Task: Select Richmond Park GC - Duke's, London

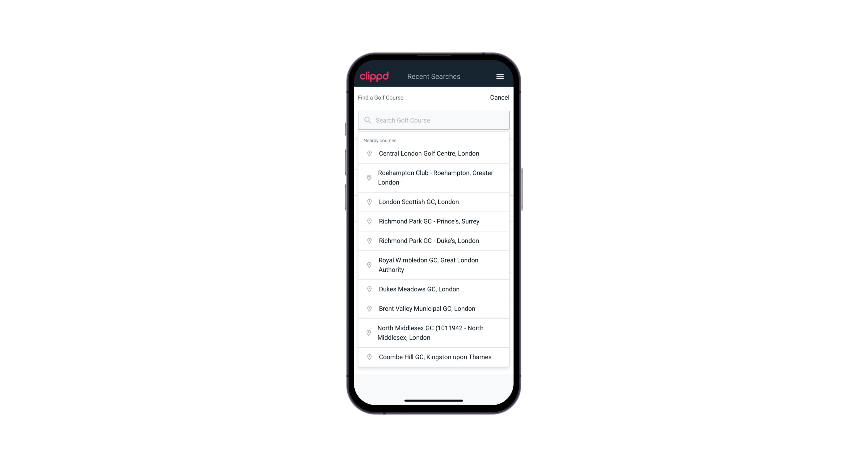Action: click(x=434, y=240)
